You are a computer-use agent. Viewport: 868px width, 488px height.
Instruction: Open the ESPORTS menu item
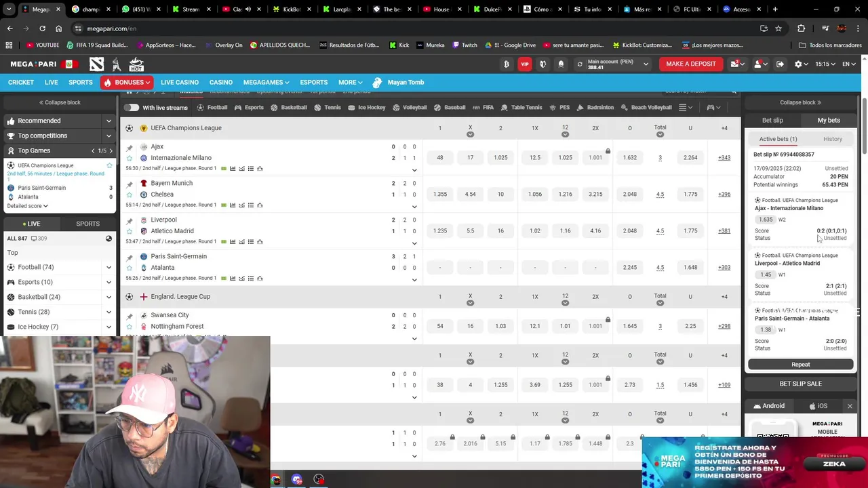coord(313,82)
